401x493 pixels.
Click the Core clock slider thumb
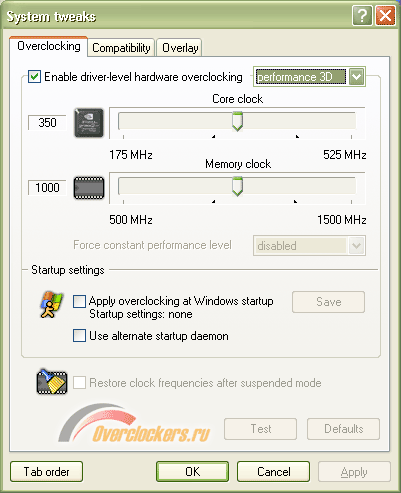pos(237,122)
